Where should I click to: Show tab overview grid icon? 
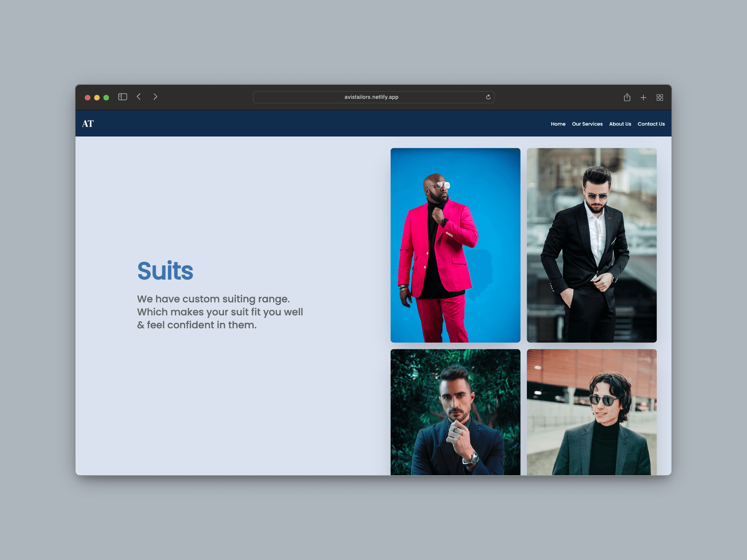[x=659, y=98]
